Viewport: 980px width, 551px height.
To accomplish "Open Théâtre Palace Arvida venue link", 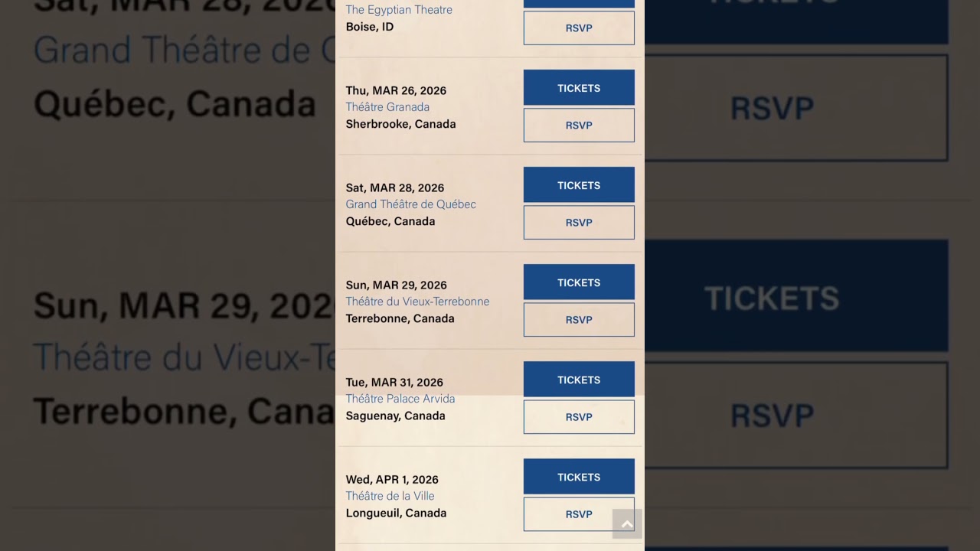I will (400, 399).
